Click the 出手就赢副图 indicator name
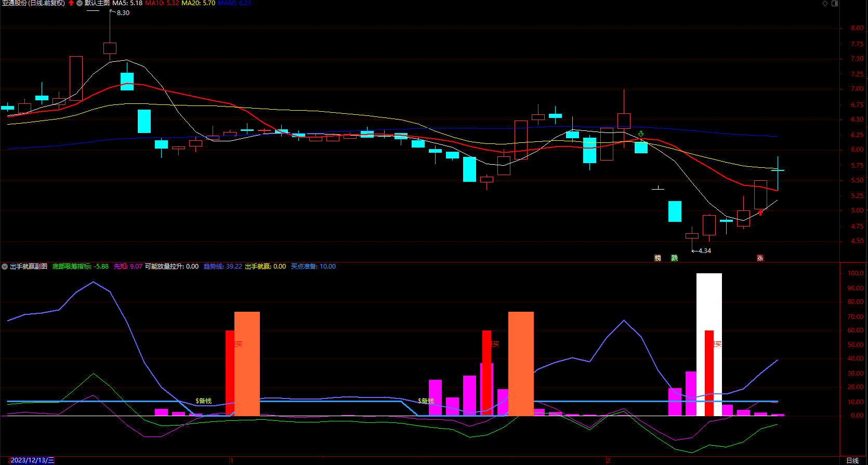This screenshot has width=868, height=465. (29, 267)
